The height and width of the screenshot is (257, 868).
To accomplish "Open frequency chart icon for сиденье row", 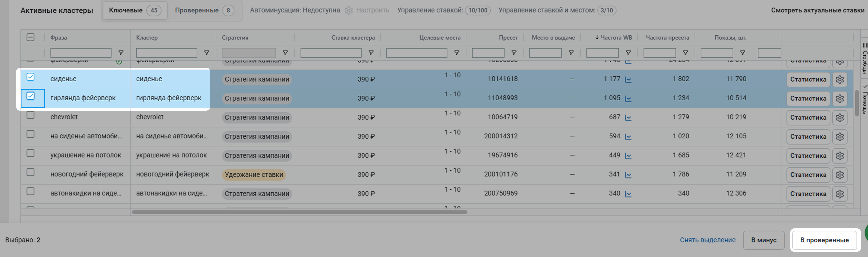I will click(628, 80).
